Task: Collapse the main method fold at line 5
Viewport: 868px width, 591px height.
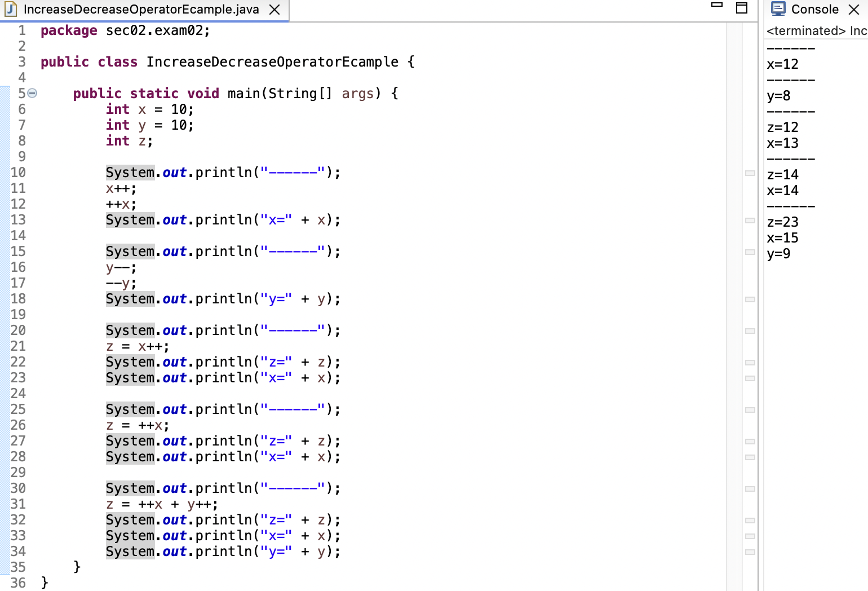Action: pos(33,94)
